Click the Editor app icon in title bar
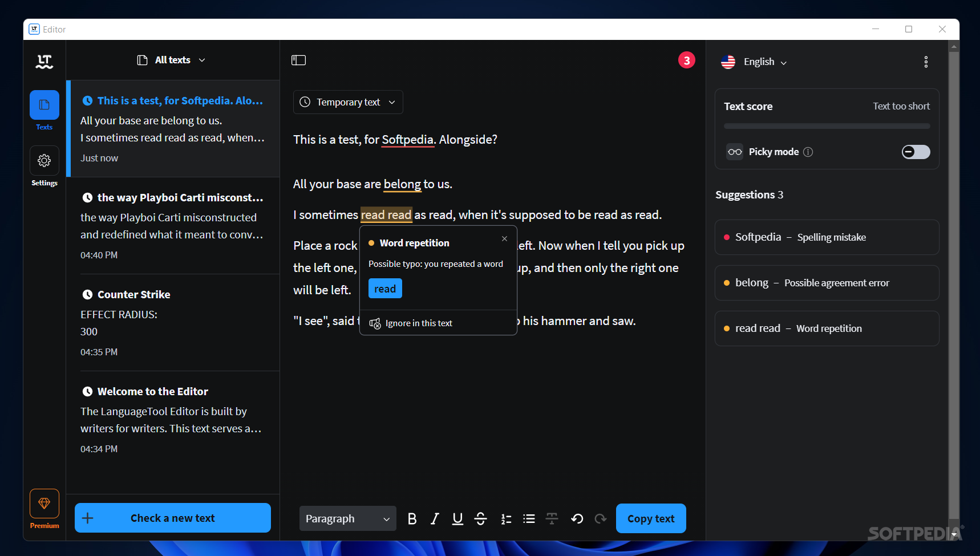Image resolution: width=980 pixels, height=556 pixels. (34, 29)
